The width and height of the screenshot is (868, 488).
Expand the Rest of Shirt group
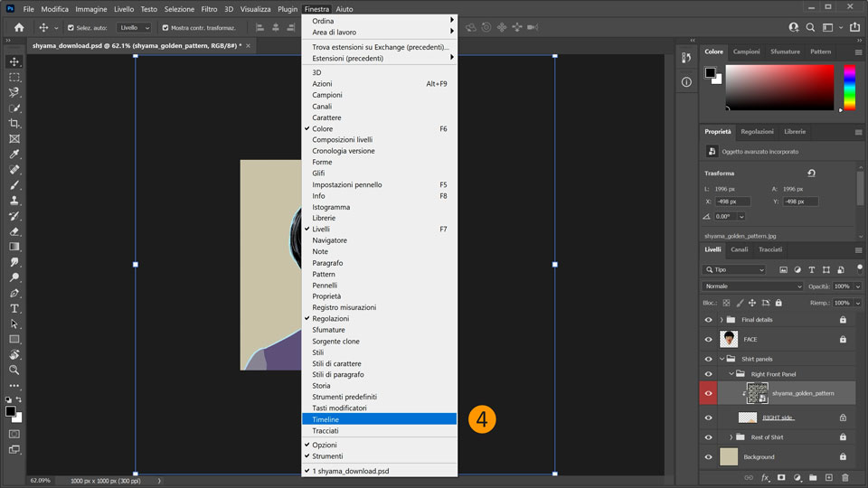pyautogui.click(x=731, y=437)
